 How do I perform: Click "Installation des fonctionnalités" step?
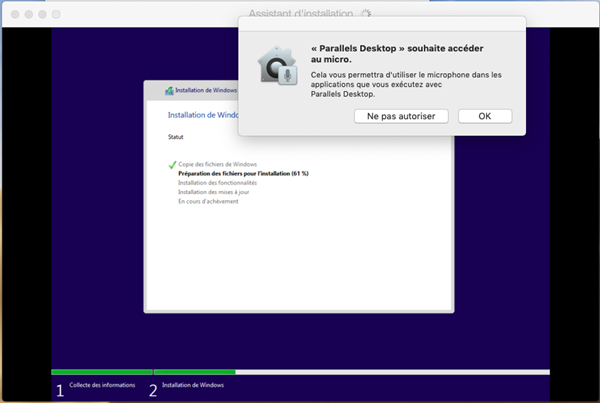click(x=217, y=183)
